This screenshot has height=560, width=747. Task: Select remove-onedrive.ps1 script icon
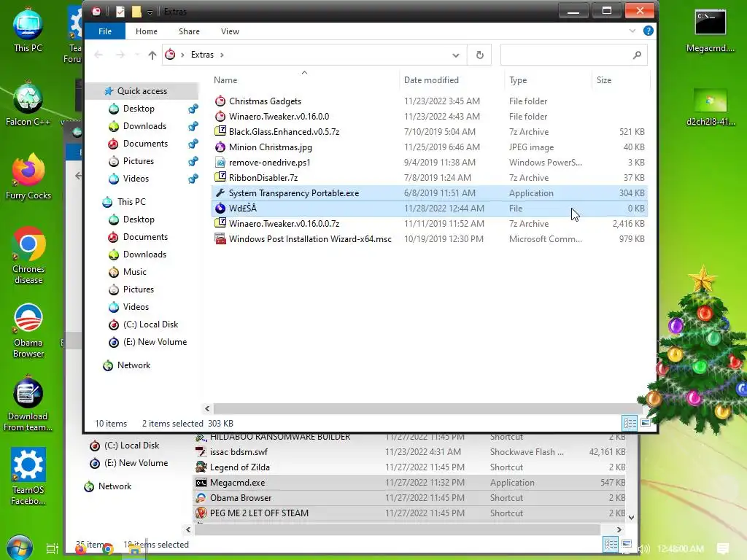[220, 163]
